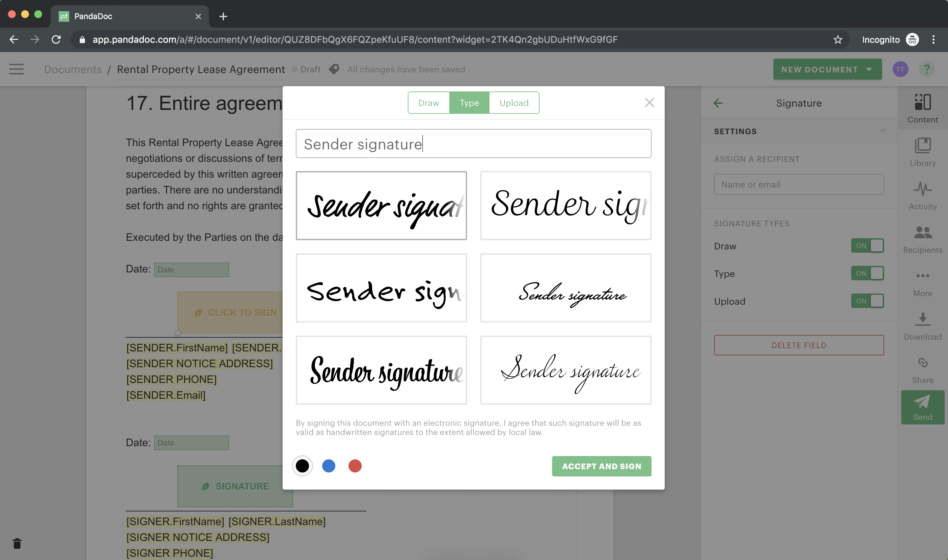Toggle the Type signature type ON
The width and height of the screenshot is (948, 560).
(867, 273)
